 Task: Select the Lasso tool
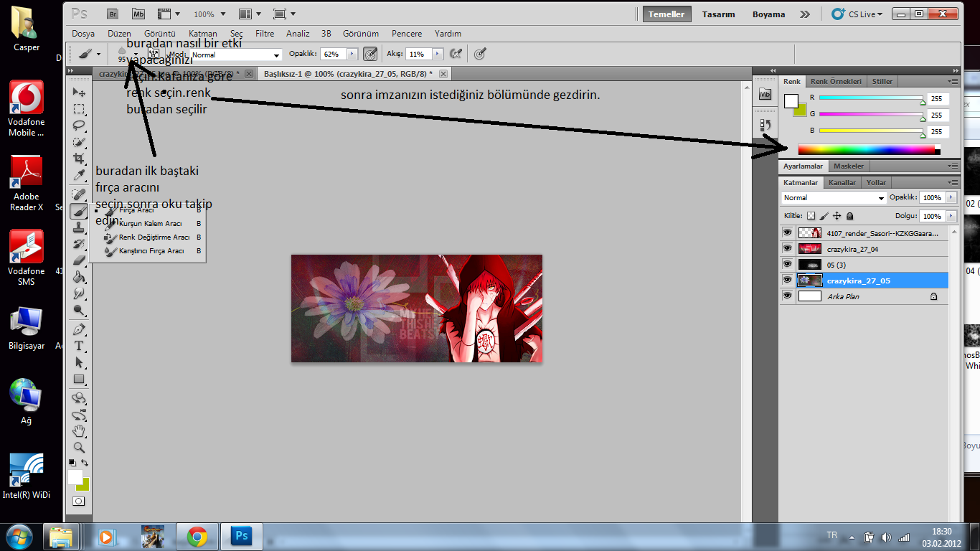click(x=79, y=126)
